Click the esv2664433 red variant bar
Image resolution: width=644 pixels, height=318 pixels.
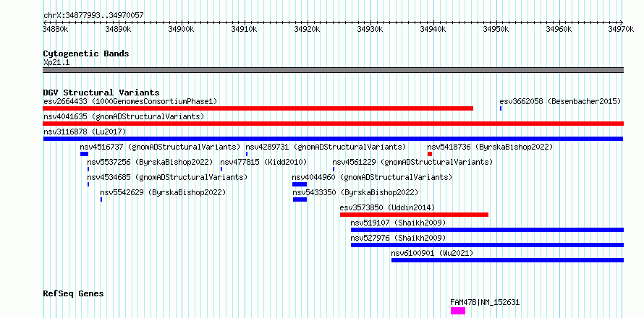click(x=258, y=108)
